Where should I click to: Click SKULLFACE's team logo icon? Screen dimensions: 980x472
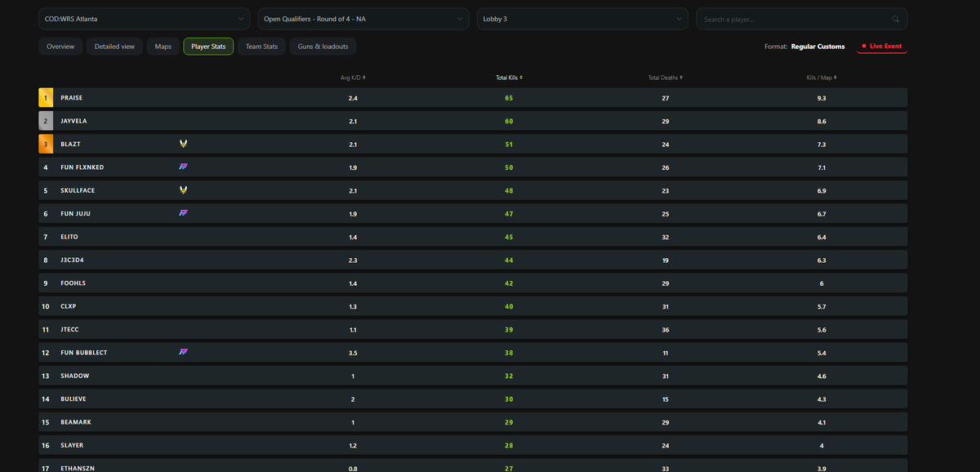[184, 190]
